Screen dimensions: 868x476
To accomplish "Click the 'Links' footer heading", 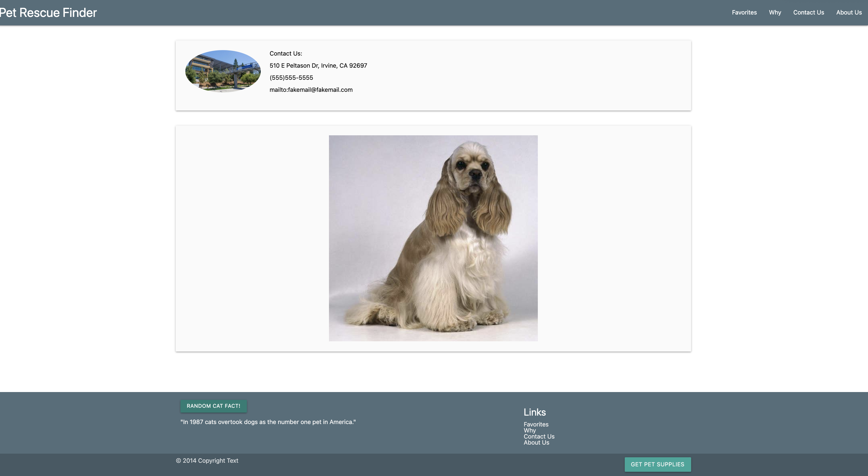I will [x=535, y=412].
